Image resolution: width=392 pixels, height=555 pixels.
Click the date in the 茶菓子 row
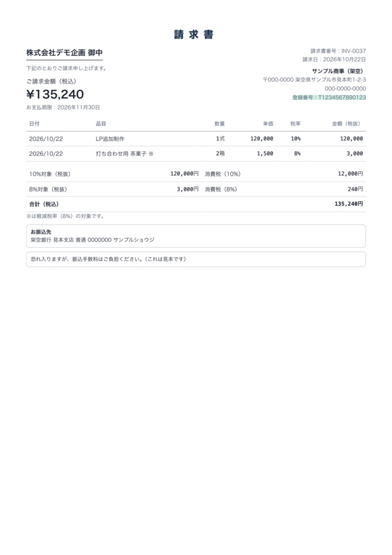pos(46,153)
